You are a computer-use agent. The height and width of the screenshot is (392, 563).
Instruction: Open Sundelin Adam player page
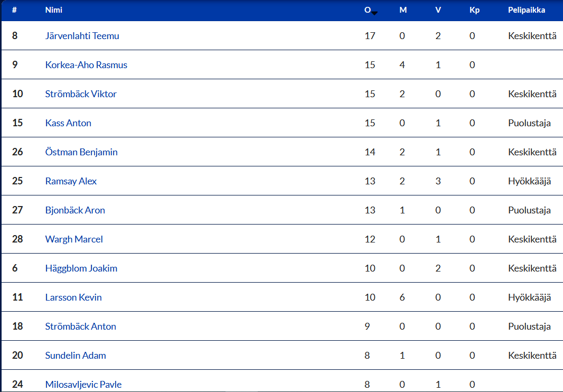pyautogui.click(x=76, y=356)
